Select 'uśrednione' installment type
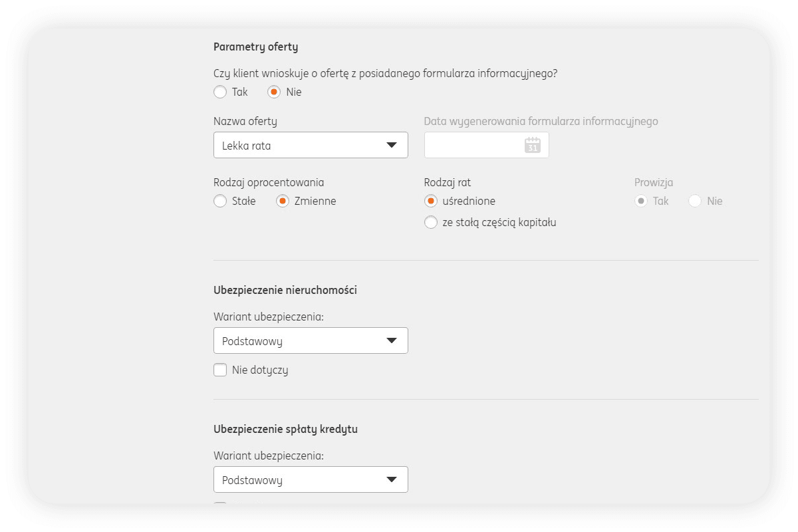Viewport: 798px width, 532px height. [431, 201]
